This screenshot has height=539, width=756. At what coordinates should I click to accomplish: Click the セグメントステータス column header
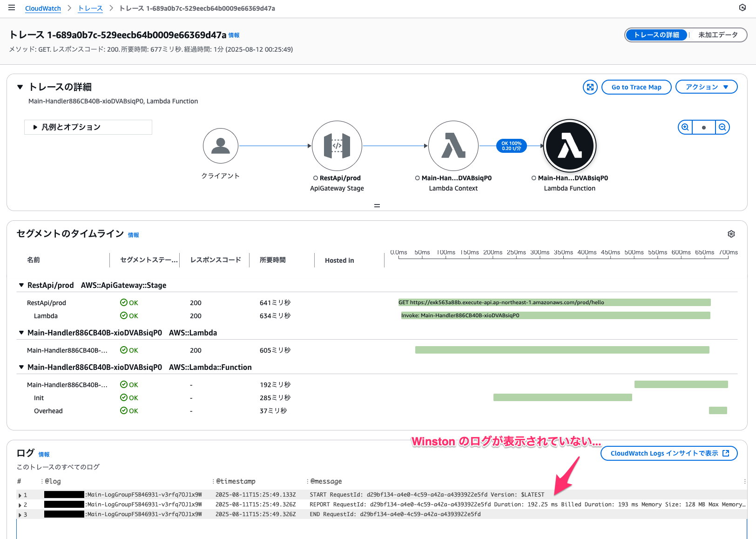[x=149, y=260]
